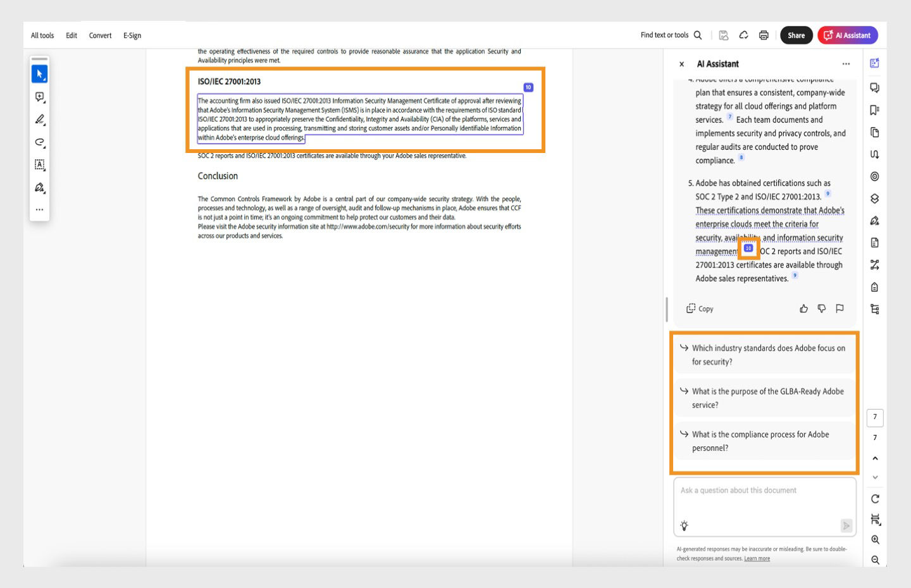911x588 pixels.
Task: Open the Signatures pen pane in right rail
Action: [874, 221]
